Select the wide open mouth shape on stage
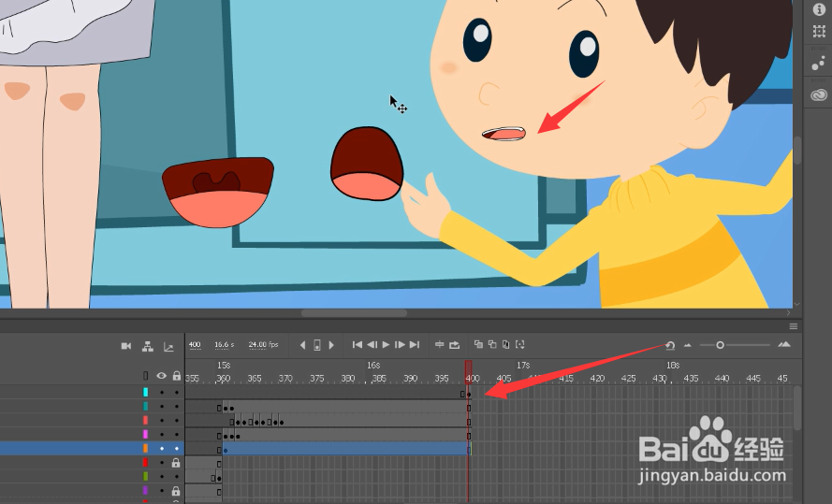The height and width of the screenshot is (504, 832). point(218,192)
